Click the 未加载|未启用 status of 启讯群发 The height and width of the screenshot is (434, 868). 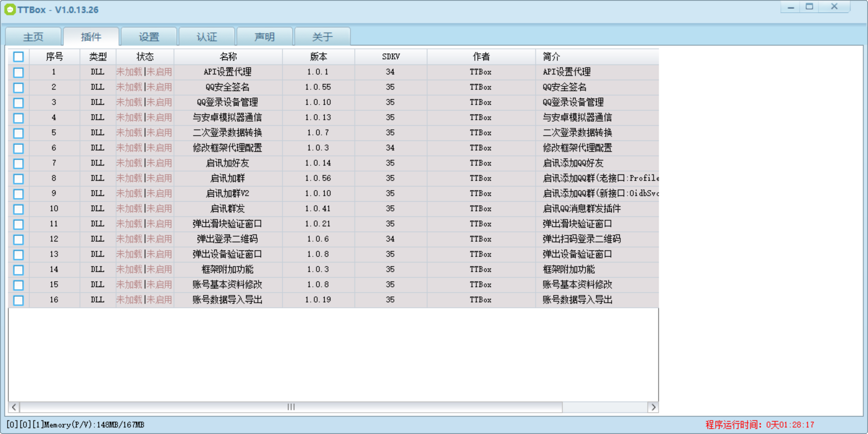144,209
